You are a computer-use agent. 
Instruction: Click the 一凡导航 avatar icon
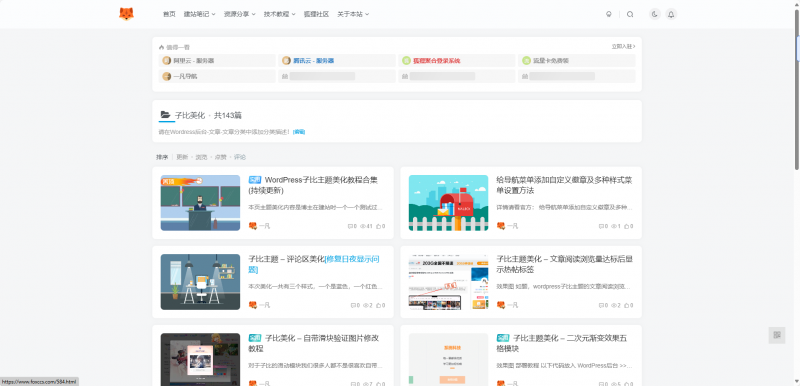pyautogui.click(x=166, y=76)
